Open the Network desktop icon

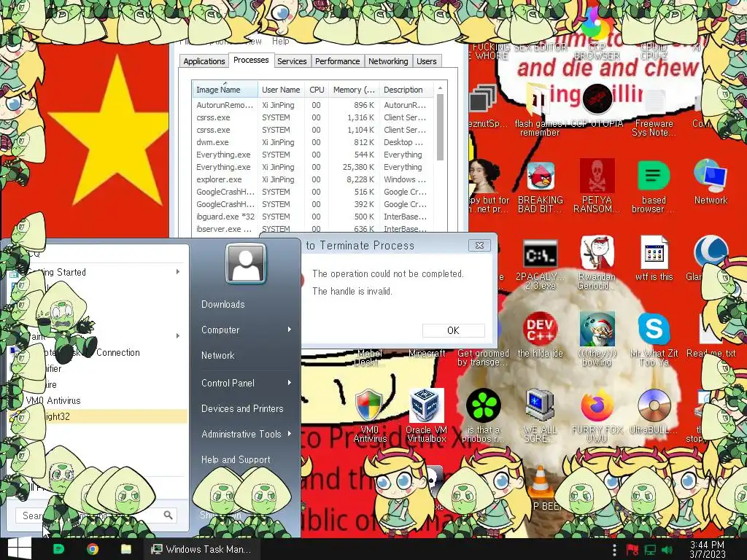pos(711,176)
